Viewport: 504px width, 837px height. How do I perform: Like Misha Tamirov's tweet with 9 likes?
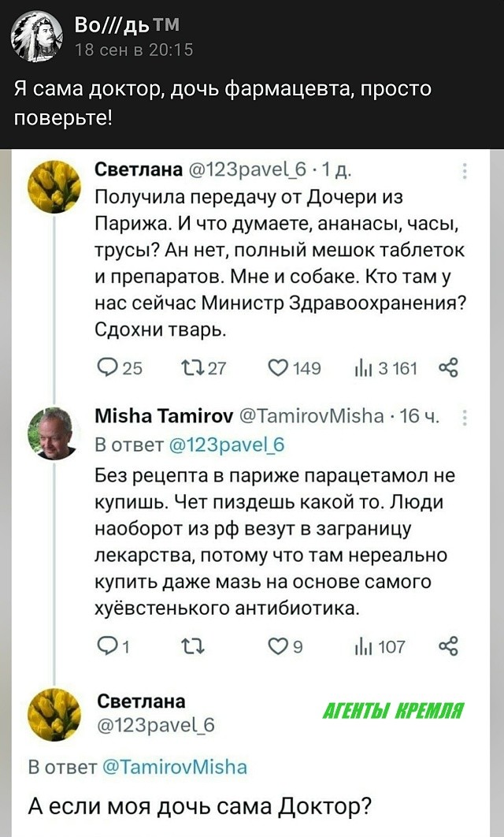pos(277,647)
